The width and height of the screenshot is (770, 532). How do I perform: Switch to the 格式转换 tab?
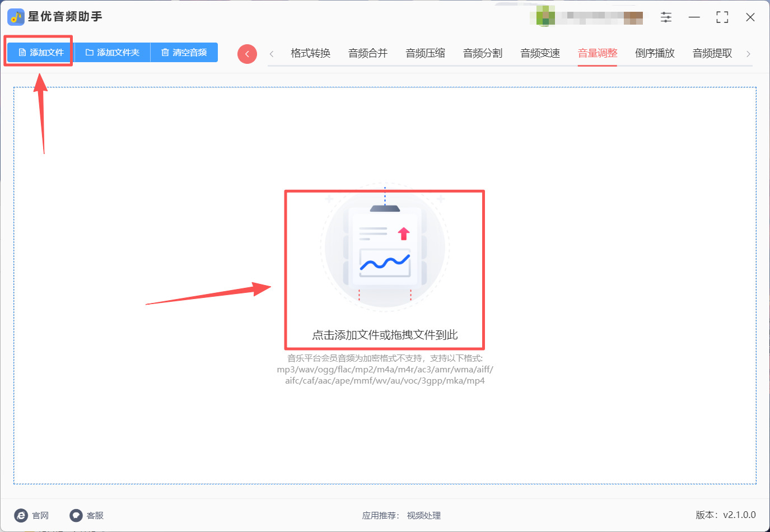pyautogui.click(x=311, y=53)
